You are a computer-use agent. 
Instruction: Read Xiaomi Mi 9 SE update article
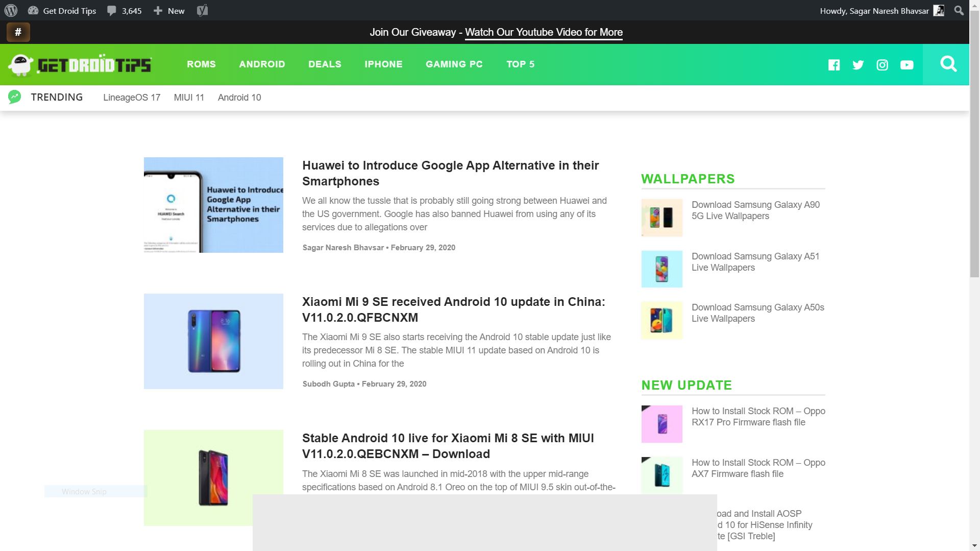click(454, 309)
